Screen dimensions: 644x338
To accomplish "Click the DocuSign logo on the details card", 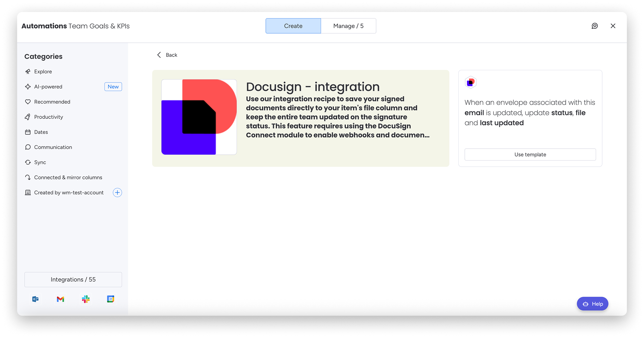I will click(470, 82).
